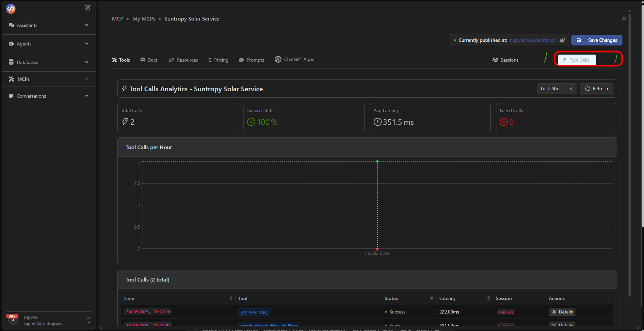Click the Agents robot icon
644x331 pixels.
(11, 44)
